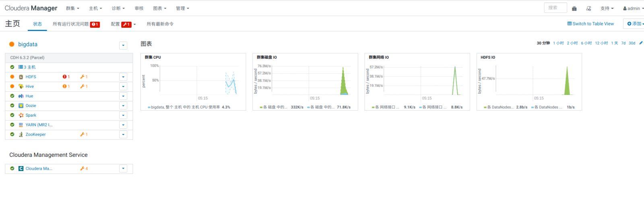This screenshot has height=224, width=644.
Task: Open the Oozie service link
Action: [x=31, y=106]
